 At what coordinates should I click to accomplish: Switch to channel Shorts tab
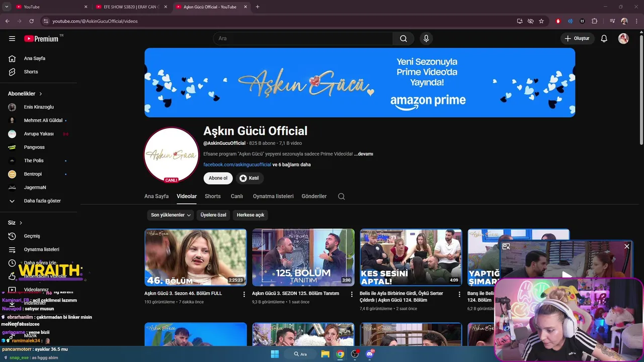(x=213, y=196)
